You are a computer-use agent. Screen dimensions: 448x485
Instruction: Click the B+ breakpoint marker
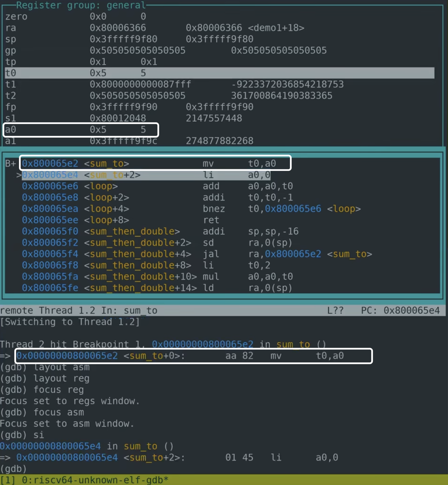pos(11,163)
